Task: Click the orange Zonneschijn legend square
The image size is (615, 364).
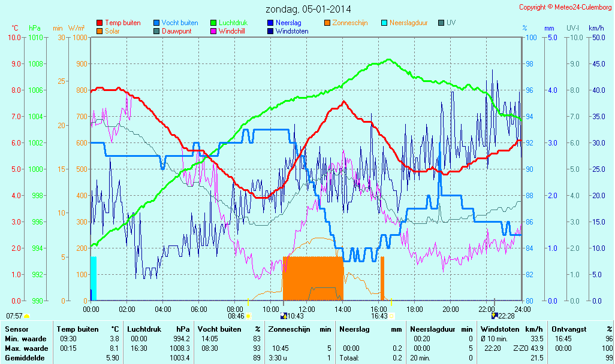Action: pos(327,23)
